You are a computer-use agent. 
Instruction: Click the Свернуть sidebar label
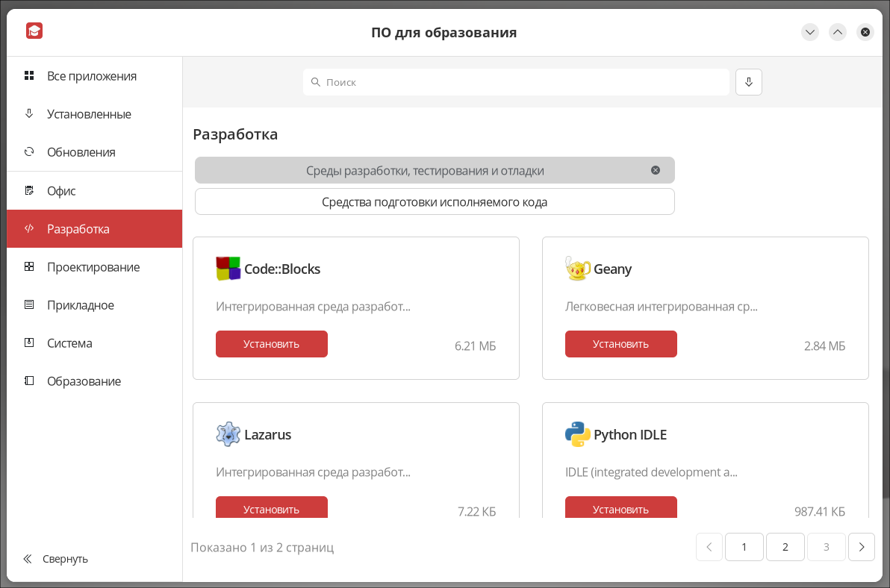tap(65, 558)
